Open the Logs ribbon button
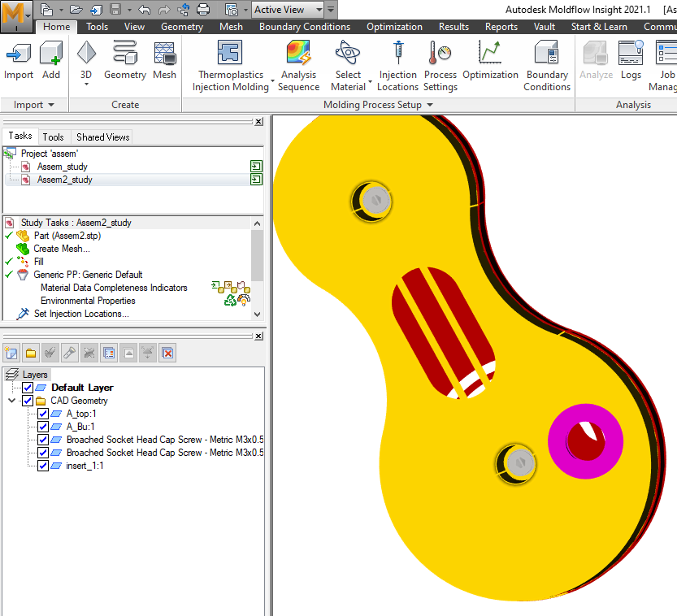This screenshot has width=677, height=616. [631, 60]
